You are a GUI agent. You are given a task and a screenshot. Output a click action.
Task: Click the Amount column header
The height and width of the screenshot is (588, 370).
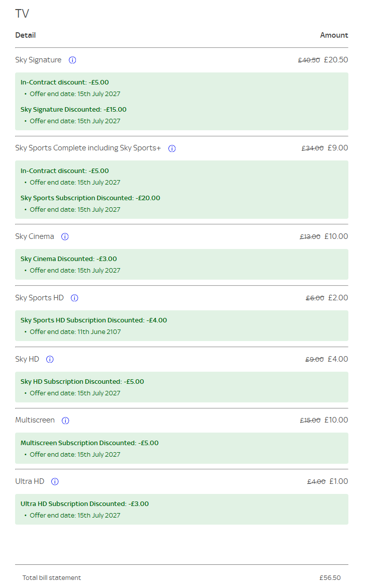(x=334, y=35)
